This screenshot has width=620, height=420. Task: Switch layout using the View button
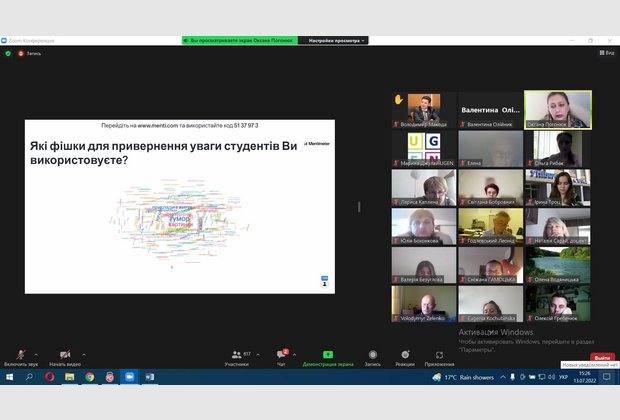point(605,53)
